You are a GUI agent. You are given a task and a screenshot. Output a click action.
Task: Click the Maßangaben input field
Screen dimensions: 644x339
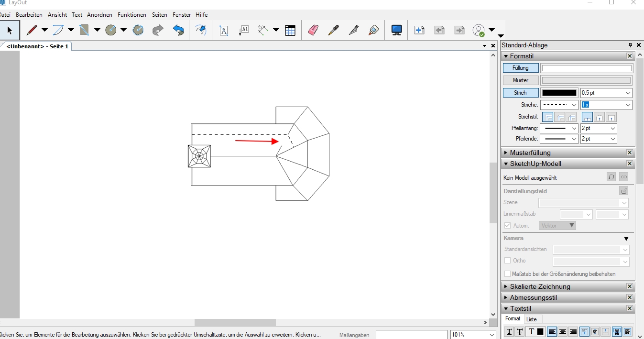point(411,335)
